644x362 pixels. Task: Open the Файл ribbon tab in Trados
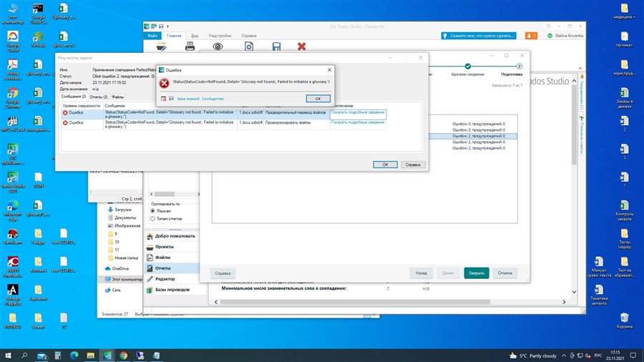152,36
